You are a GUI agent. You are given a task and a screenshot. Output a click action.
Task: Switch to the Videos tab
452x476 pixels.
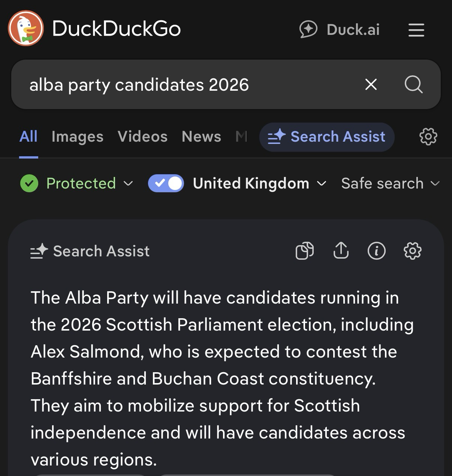142,137
